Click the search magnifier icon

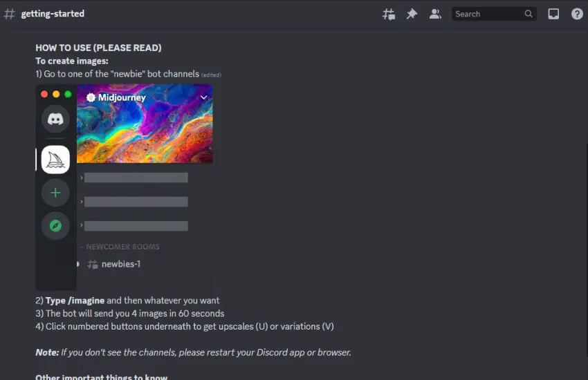point(529,14)
